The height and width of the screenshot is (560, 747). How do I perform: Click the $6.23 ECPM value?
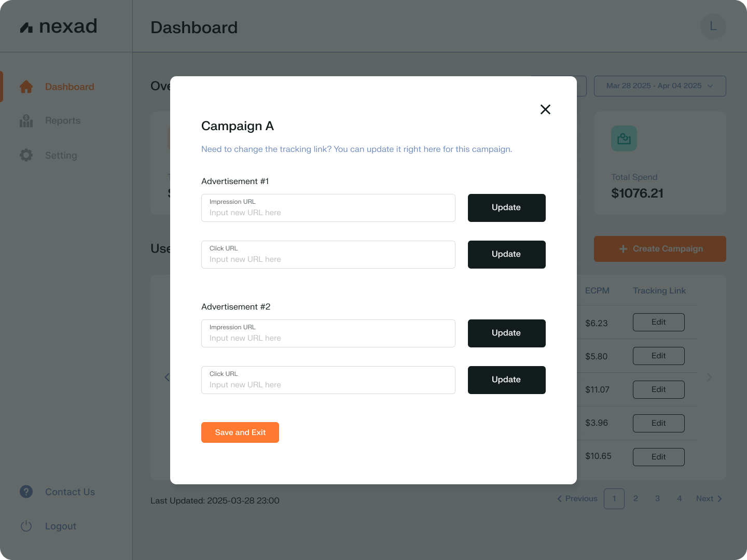point(597,324)
